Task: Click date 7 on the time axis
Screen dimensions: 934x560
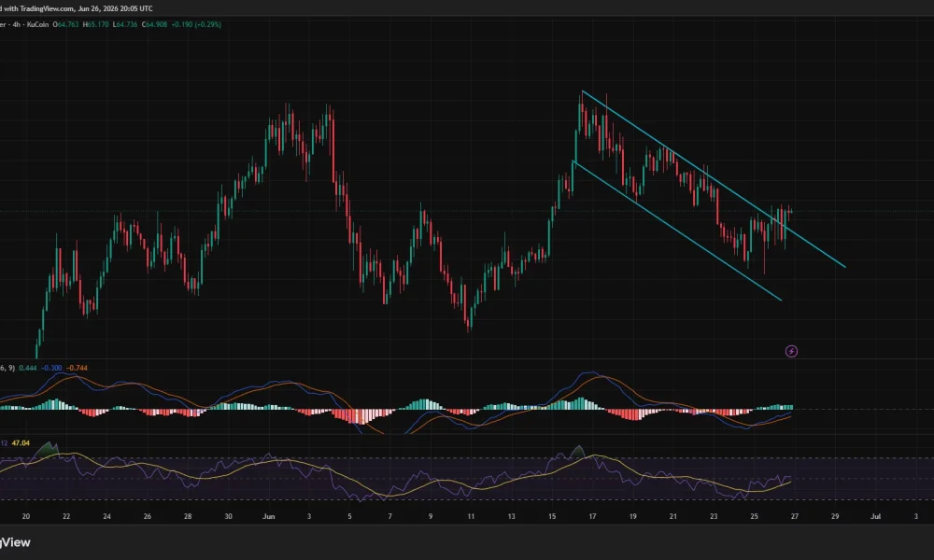Action: [390, 516]
